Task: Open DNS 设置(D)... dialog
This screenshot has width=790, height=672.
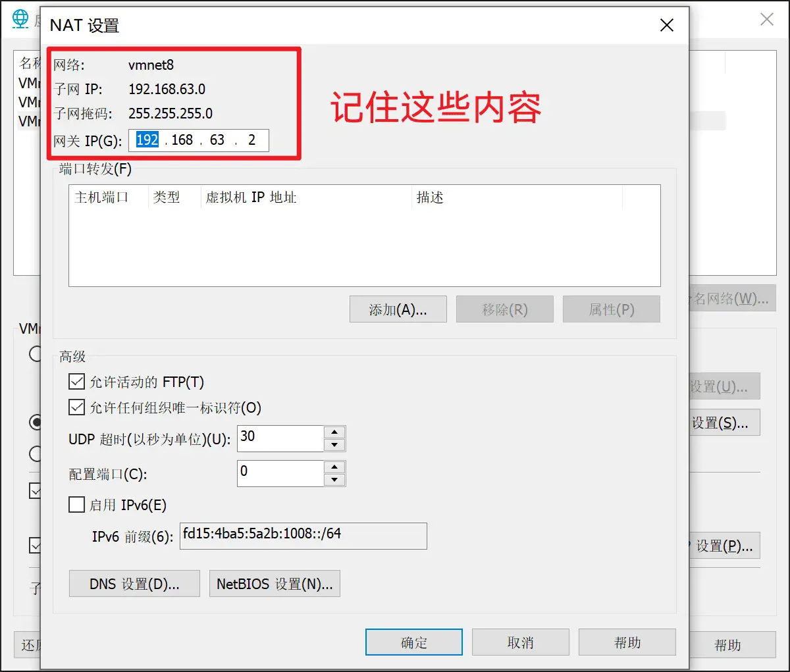Action: point(134,584)
